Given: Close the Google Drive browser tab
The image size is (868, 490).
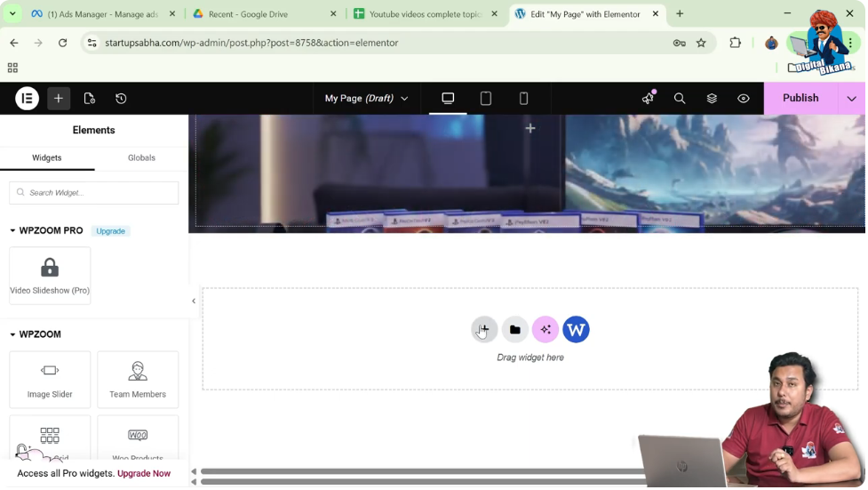Looking at the screenshot, I should tap(333, 14).
